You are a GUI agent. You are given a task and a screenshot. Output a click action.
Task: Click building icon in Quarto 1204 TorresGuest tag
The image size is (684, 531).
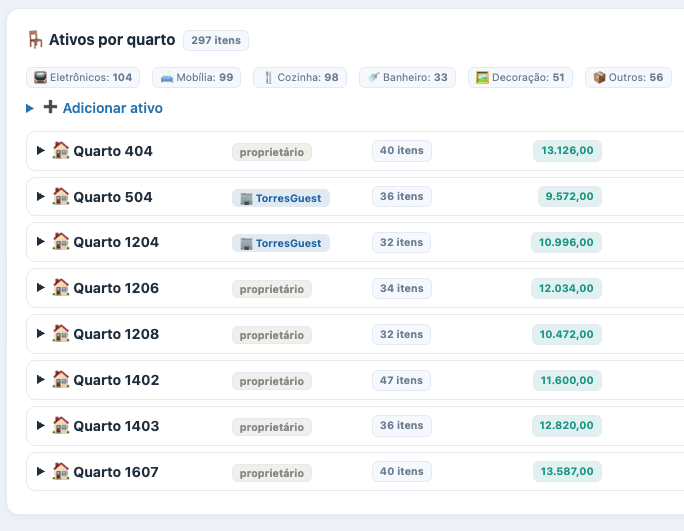[246, 243]
